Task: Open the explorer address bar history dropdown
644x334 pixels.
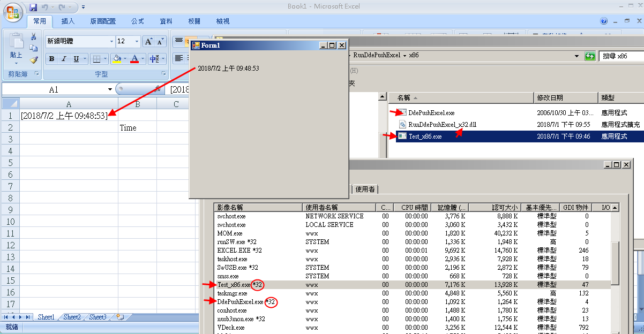Action: 576,56
